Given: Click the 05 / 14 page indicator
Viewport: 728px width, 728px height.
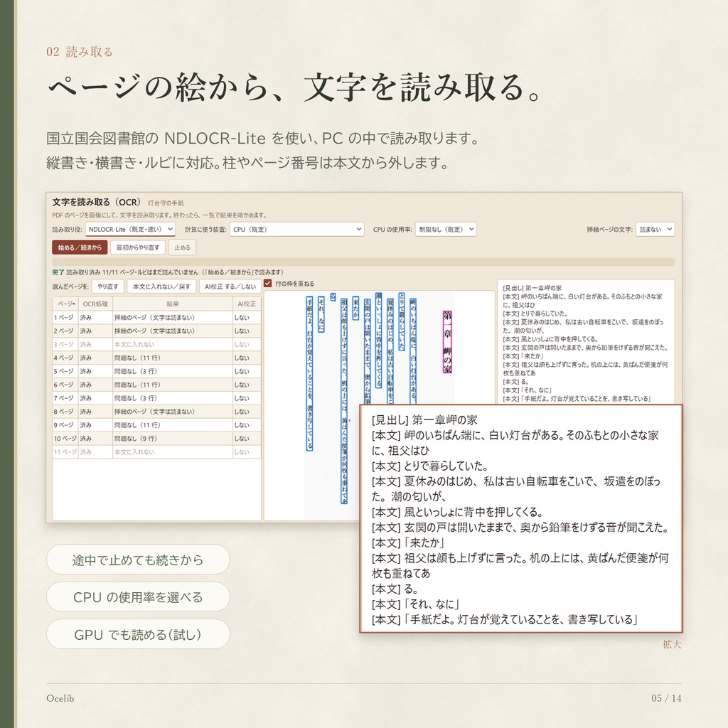Looking at the screenshot, I should click(666, 698).
